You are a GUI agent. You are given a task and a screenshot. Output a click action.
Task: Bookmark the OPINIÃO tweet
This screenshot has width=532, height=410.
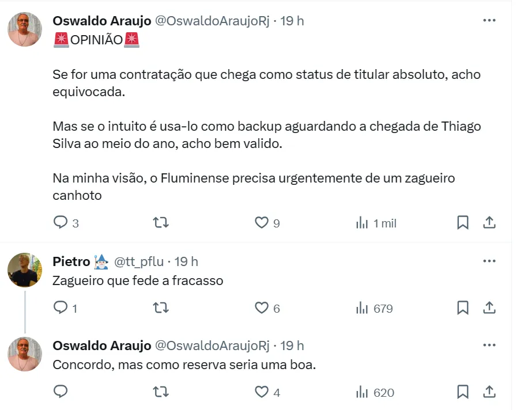tap(462, 223)
